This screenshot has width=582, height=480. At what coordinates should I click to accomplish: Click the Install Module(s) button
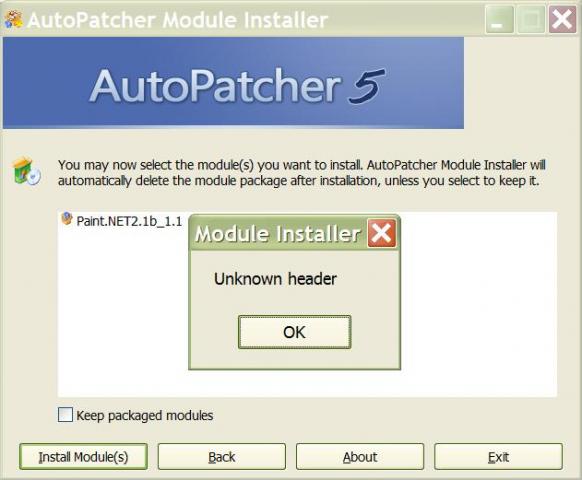point(84,457)
